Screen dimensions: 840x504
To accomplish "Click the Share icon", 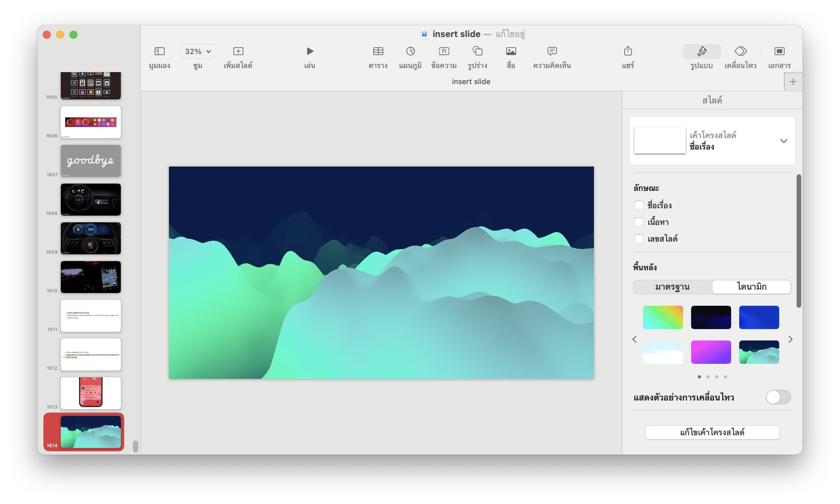I will click(628, 51).
